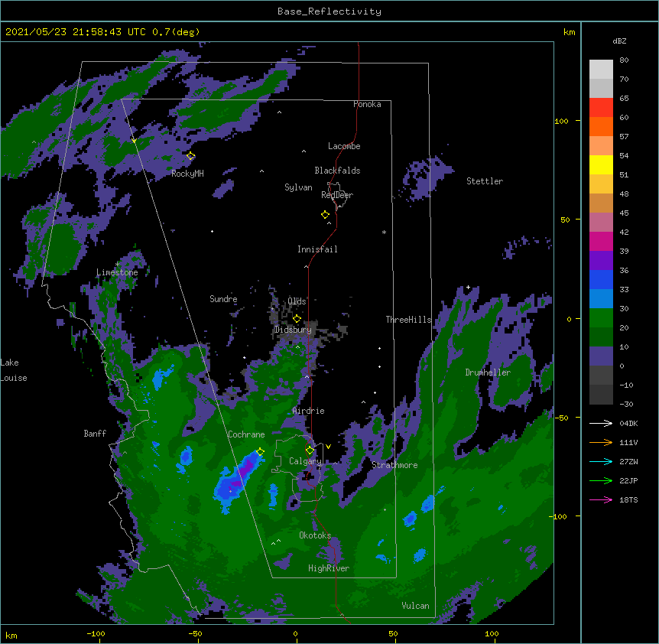Click the Lake Louise label
The width and height of the screenshot is (659, 644).
[x=14, y=370]
